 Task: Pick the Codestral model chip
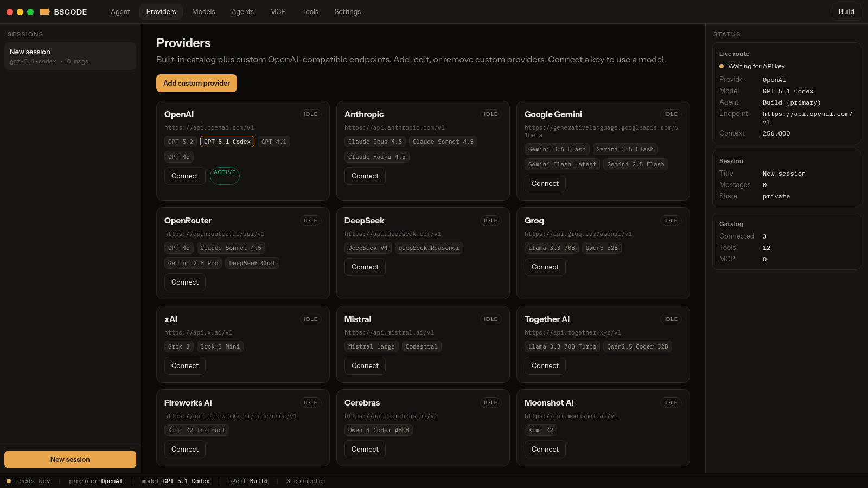click(x=422, y=346)
